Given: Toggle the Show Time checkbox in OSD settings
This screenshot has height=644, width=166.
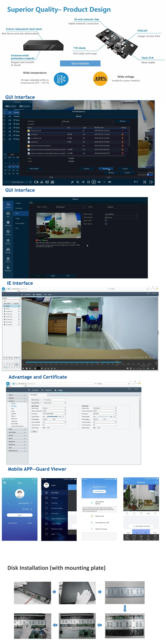Looking at the screenshot, I should click(106, 221).
